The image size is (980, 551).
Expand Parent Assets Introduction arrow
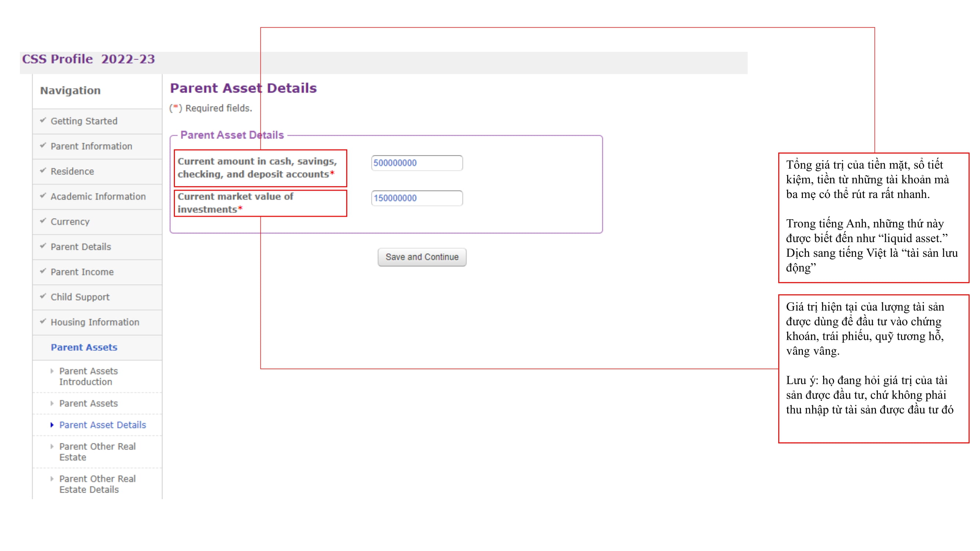tap(52, 371)
